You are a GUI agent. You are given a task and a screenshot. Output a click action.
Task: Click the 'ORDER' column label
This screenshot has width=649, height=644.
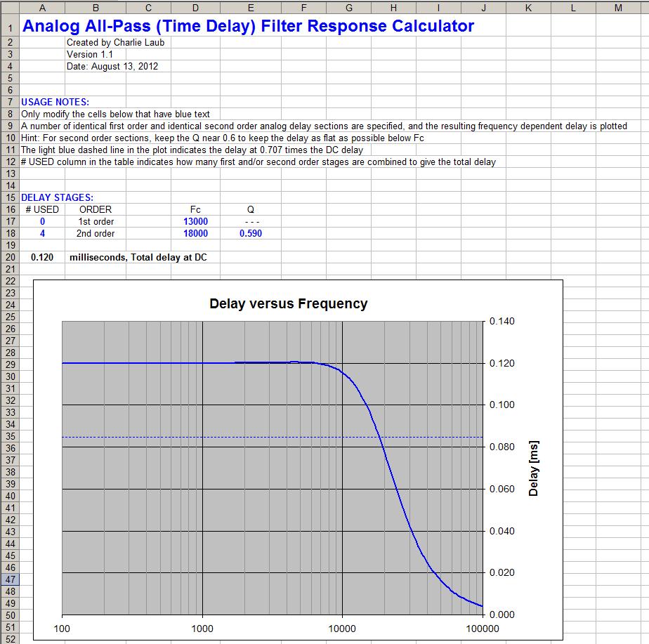(x=96, y=210)
